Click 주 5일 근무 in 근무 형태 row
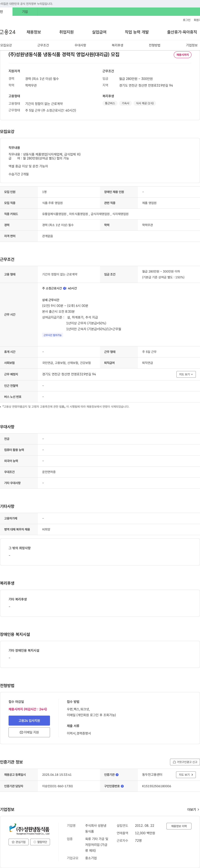The height and width of the screenshot is (868, 200). coord(149,352)
